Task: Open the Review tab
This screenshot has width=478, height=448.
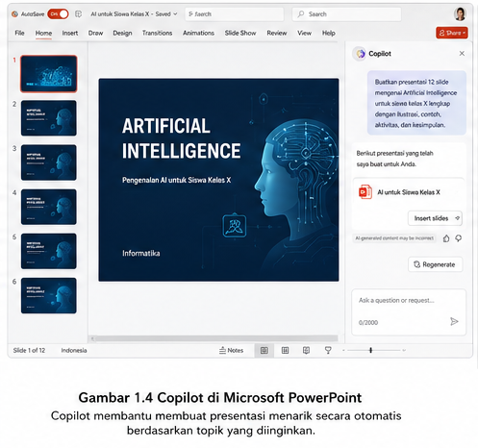Action: point(277,33)
